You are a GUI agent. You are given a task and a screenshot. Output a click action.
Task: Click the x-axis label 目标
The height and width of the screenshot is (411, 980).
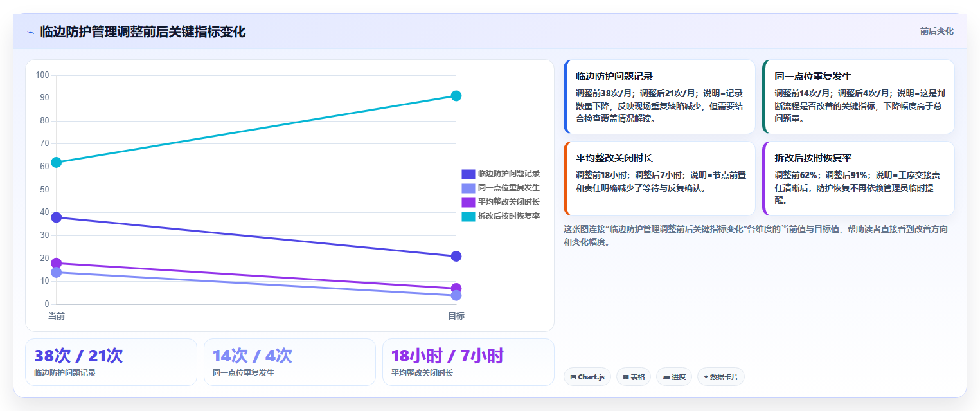pos(456,316)
